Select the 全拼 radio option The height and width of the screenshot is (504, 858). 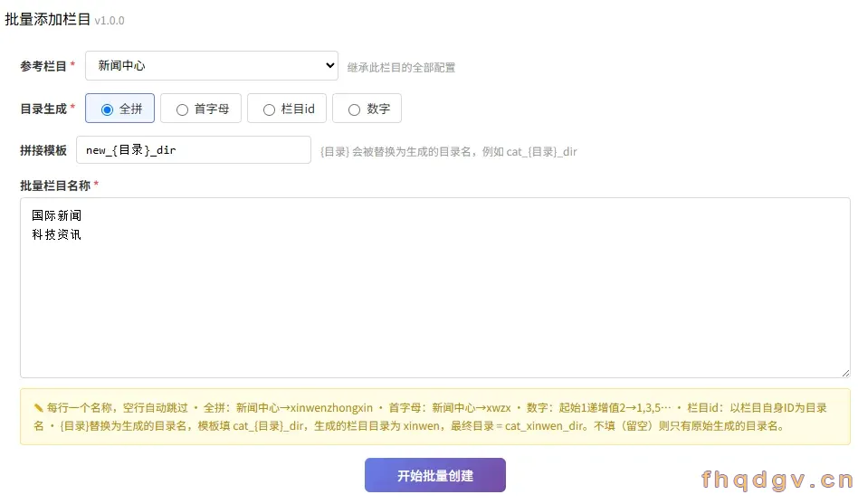tap(119, 109)
